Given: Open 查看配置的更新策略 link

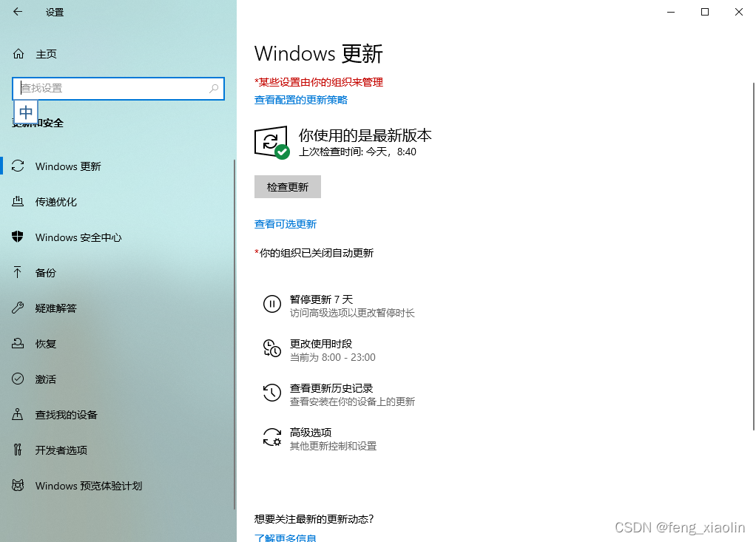Looking at the screenshot, I should 301,100.
